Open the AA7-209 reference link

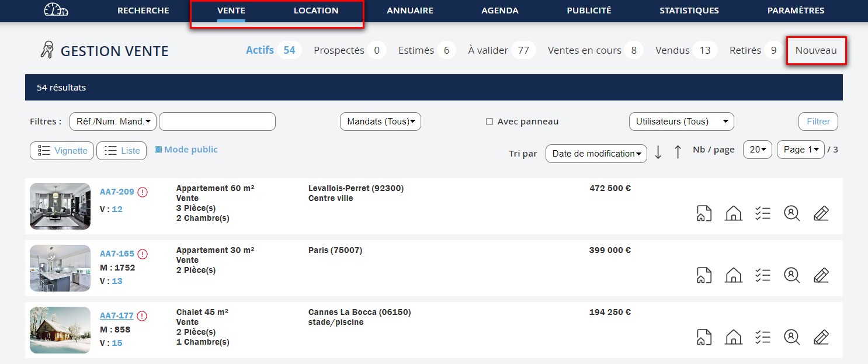tap(117, 192)
